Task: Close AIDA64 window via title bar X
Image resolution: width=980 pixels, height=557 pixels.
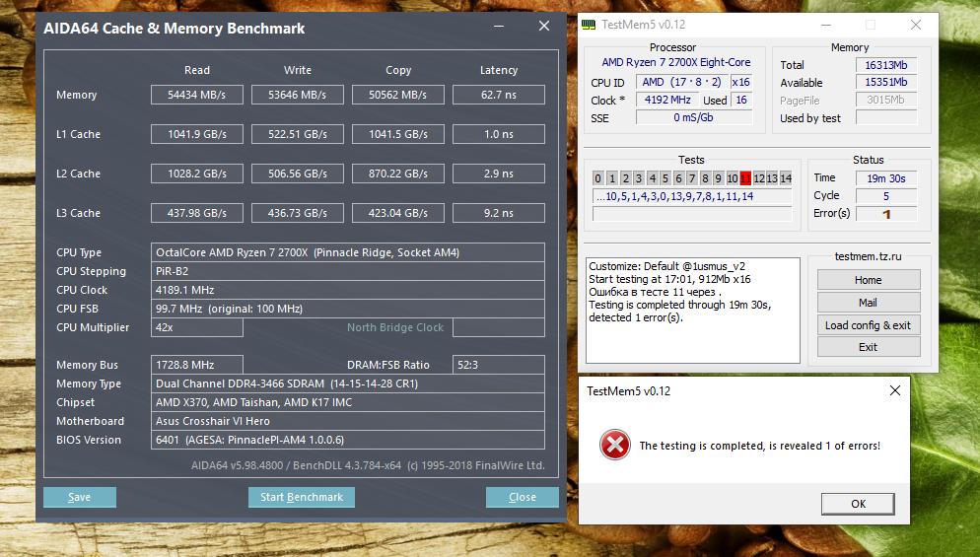Action: [544, 27]
